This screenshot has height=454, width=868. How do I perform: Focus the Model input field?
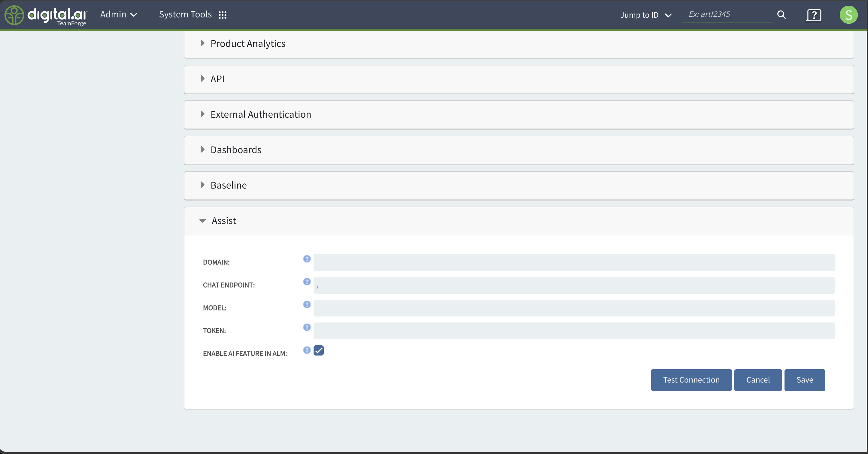pos(574,308)
